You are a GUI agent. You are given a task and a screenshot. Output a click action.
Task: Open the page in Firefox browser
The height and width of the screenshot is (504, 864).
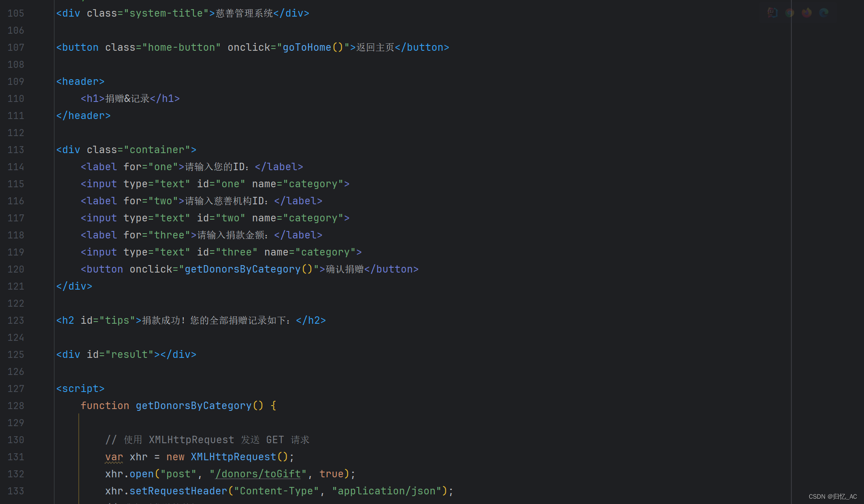pyautogui.click(x=807, y=13)
